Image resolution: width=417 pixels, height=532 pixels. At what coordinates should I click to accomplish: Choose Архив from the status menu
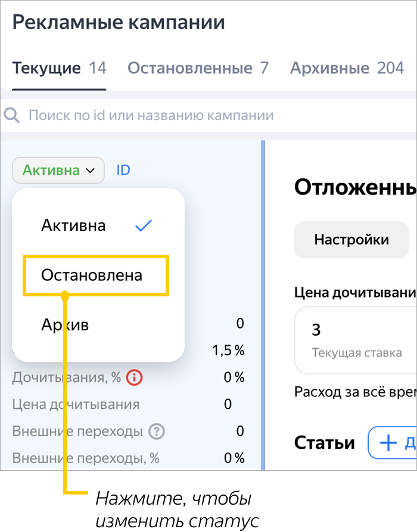click(65, 325)
